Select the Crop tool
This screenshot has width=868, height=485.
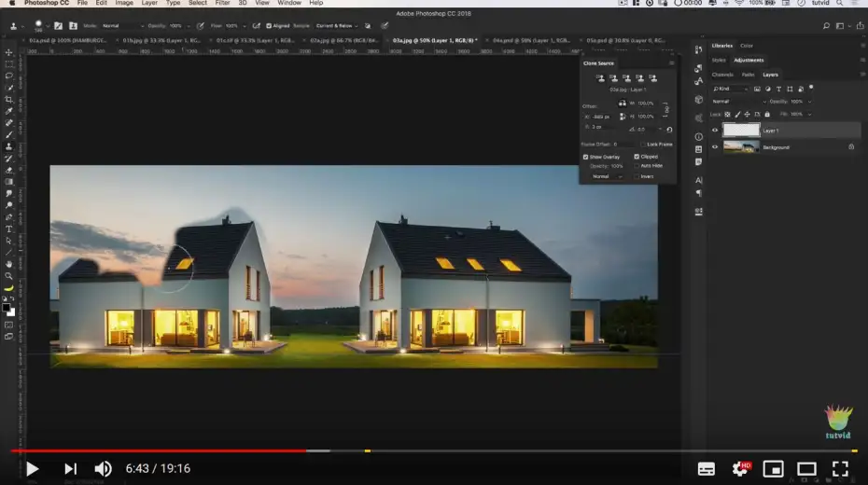point(8,100)
